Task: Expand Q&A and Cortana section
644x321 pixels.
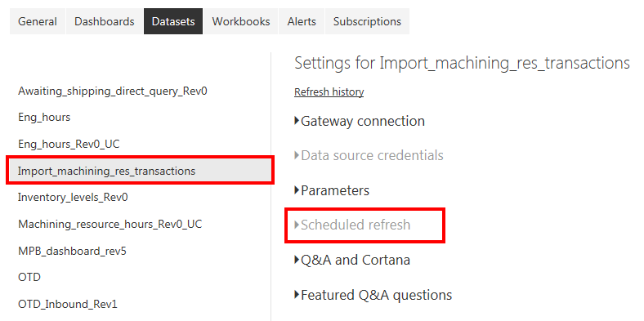Action: coord(352,260)
